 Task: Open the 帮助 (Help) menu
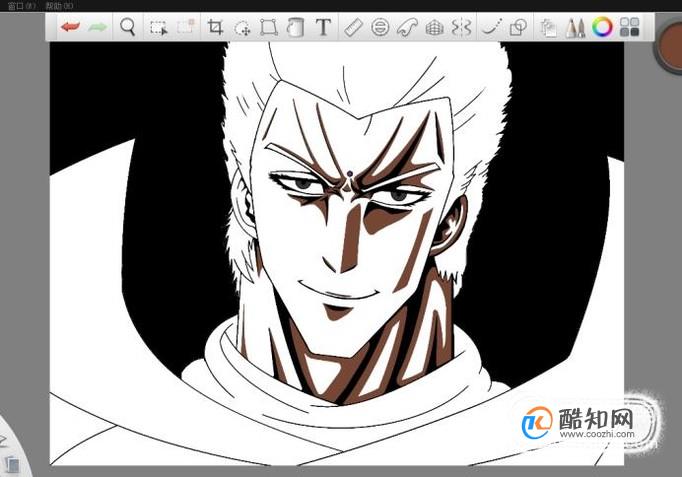point(59,6)
